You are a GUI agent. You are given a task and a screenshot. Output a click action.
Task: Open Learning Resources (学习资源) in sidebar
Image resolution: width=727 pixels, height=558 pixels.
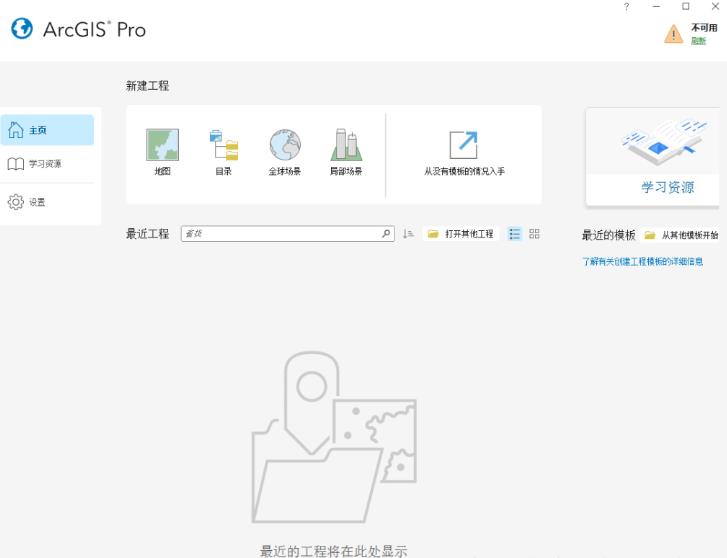coord(47,164)
